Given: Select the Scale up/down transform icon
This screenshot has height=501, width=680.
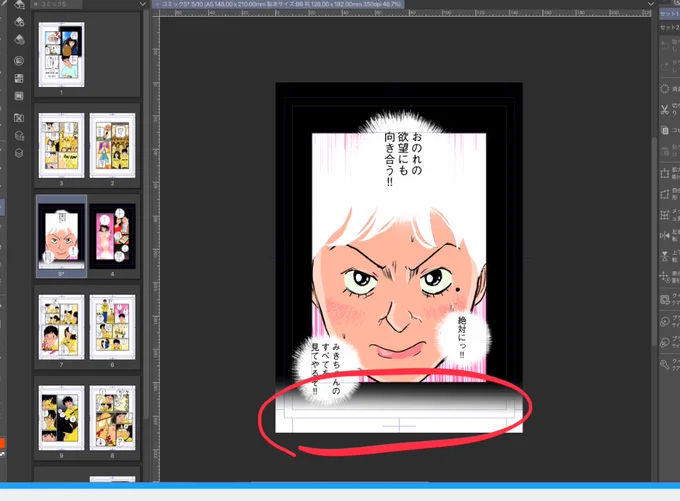Looking at the screenshot, I should 665,173.
